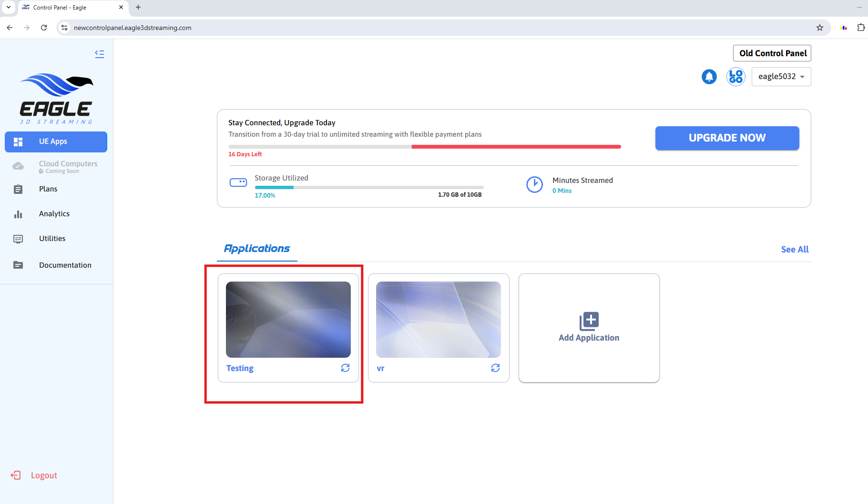The image size is (868, 504).
Task: Collapse the sidebar with the menu icon
Action: point(99,54)
